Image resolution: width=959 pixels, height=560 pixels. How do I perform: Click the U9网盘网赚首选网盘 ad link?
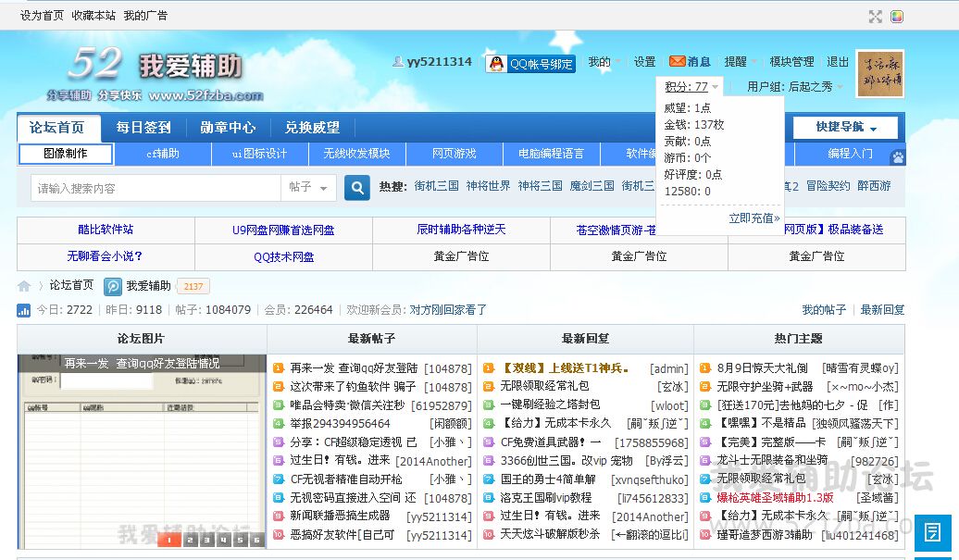pos(283,230)
